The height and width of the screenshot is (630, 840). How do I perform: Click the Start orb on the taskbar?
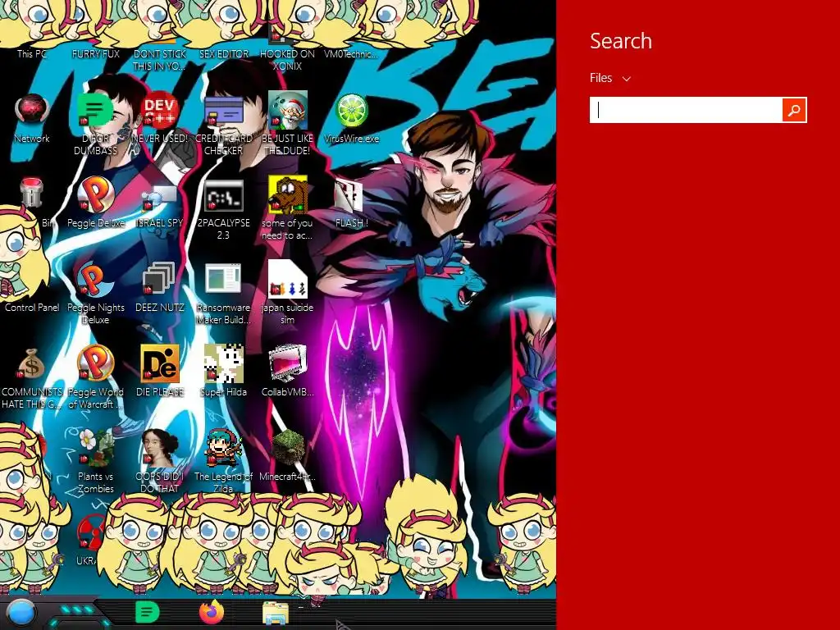(x=21, y=612)
